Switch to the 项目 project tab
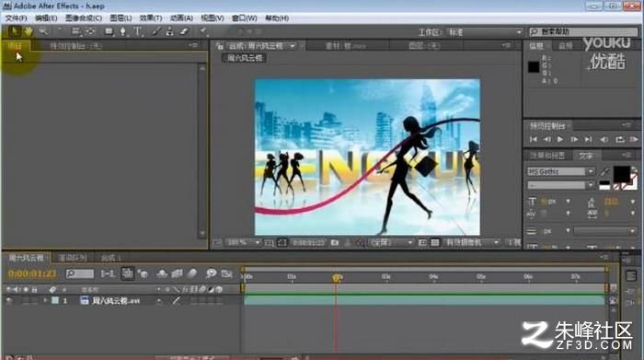 click(16, 46)
